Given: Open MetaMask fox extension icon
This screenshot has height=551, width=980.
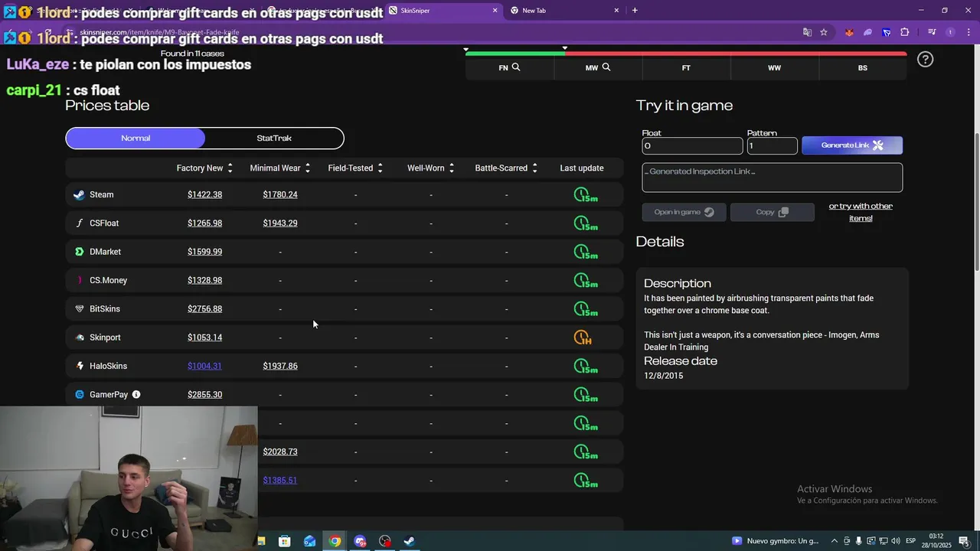Looking at the screenshot, I should point(849,32).
